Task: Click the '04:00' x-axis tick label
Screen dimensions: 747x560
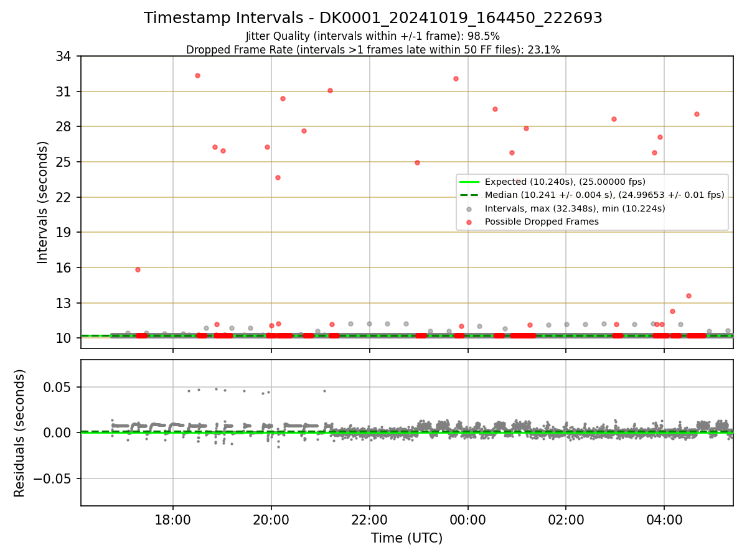Action: click(x=664, y=520)
